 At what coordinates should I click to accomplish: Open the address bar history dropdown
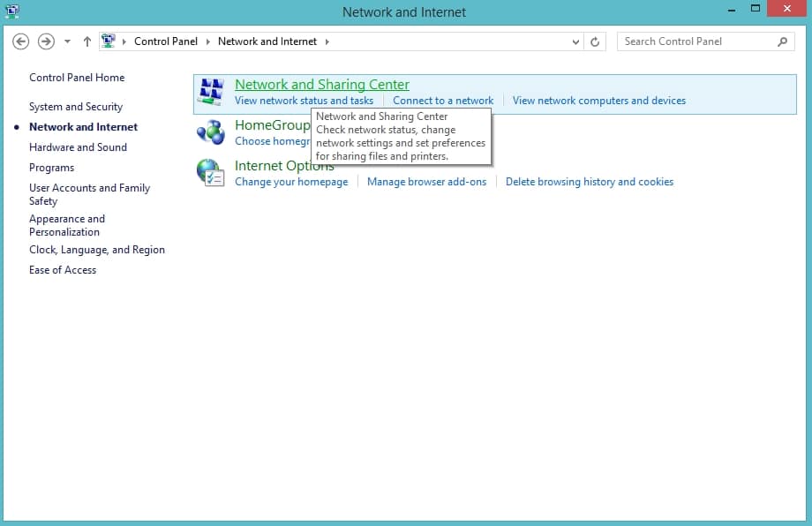tap(575, 42)
